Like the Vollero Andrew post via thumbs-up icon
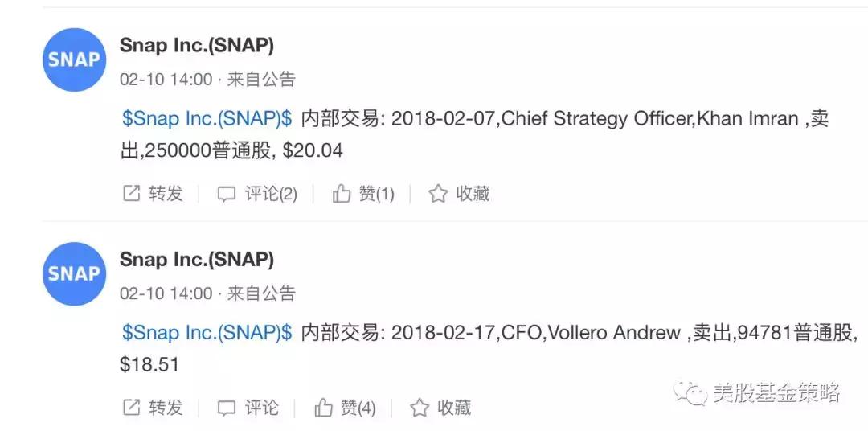Image resolution: width=868 pixels, height=431 pixels. tap(323, 408)
